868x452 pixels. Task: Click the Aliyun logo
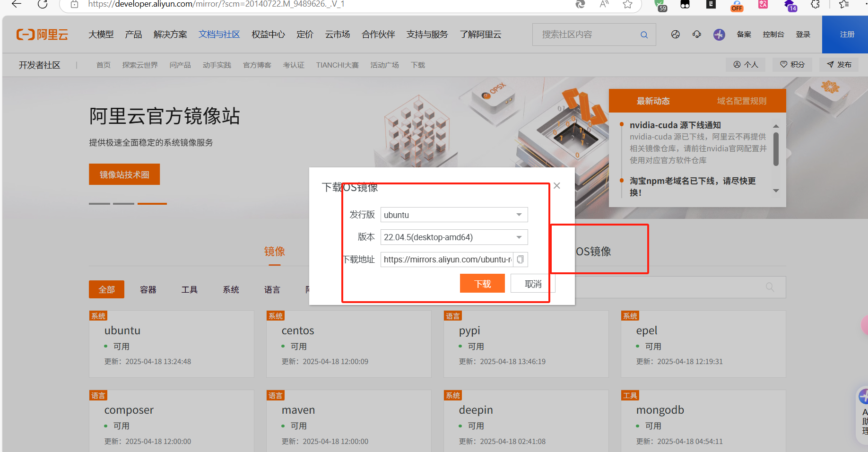42,35
